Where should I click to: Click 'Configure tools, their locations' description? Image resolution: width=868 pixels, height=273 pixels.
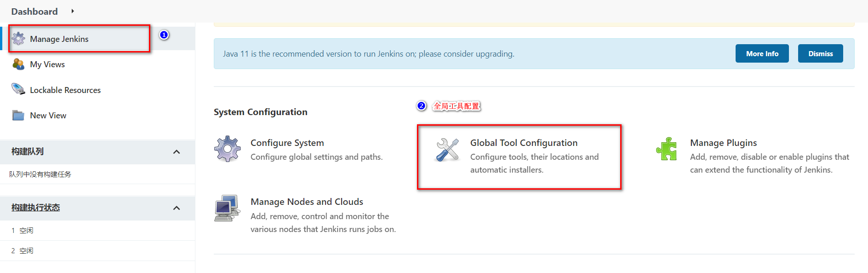tap(535, 163)
